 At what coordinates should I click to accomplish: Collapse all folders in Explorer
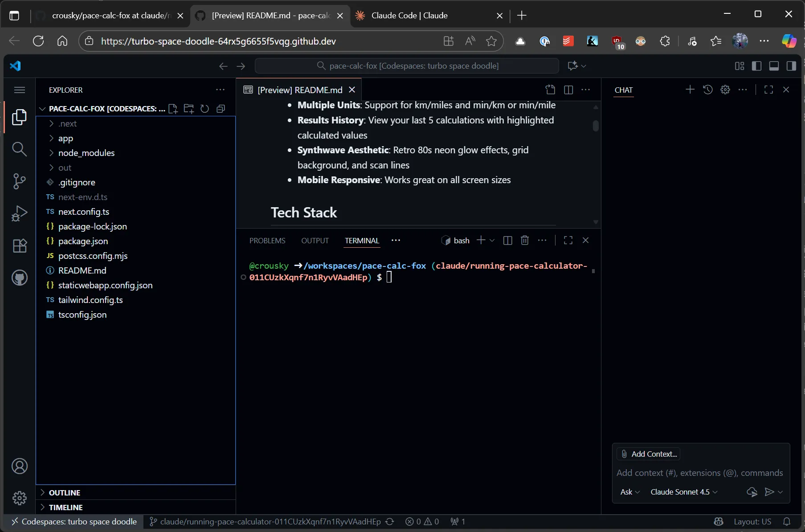click(x=221, y=109)
